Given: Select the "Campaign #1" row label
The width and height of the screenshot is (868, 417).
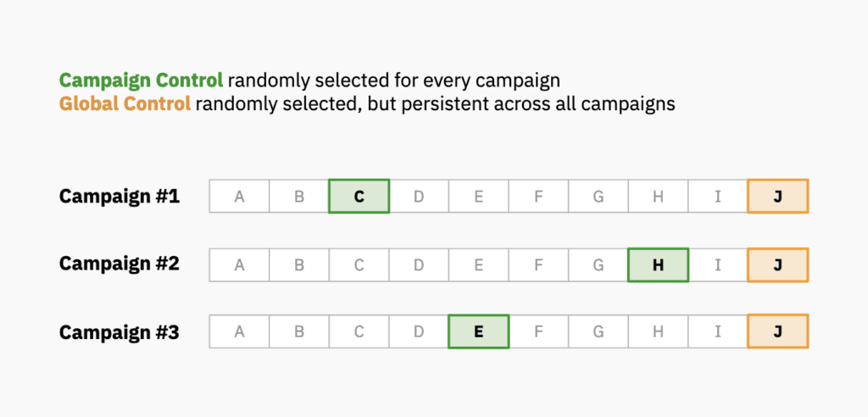Looking at the screenshot, I should pyautogui.click(x=119, y=197).
